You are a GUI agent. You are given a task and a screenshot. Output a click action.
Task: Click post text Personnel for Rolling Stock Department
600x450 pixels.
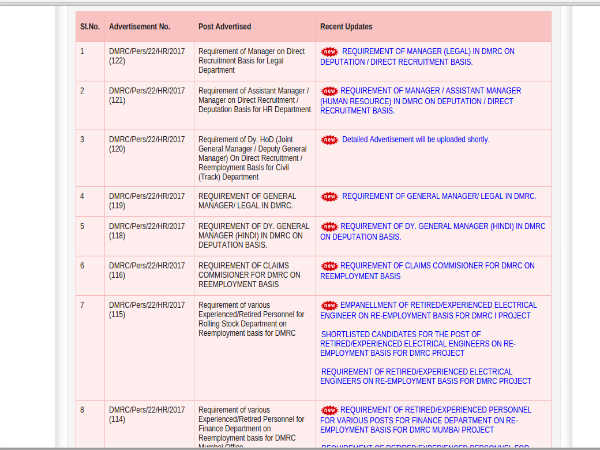[x=251, y=319]
